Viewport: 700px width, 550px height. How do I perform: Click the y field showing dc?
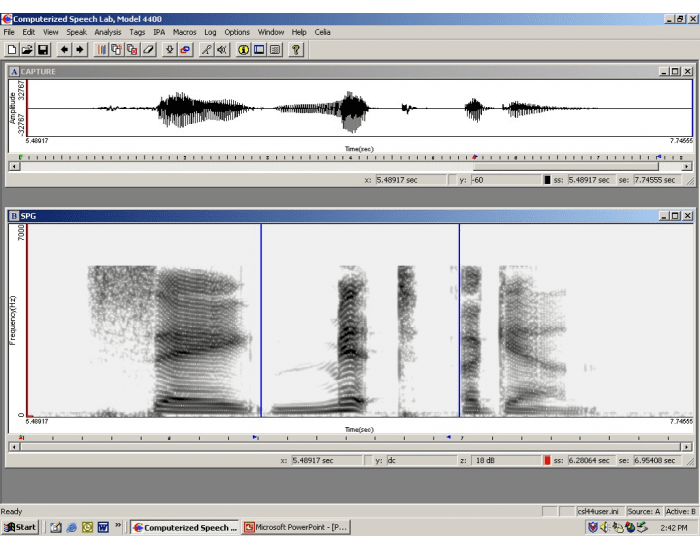(x=421, y=460)
